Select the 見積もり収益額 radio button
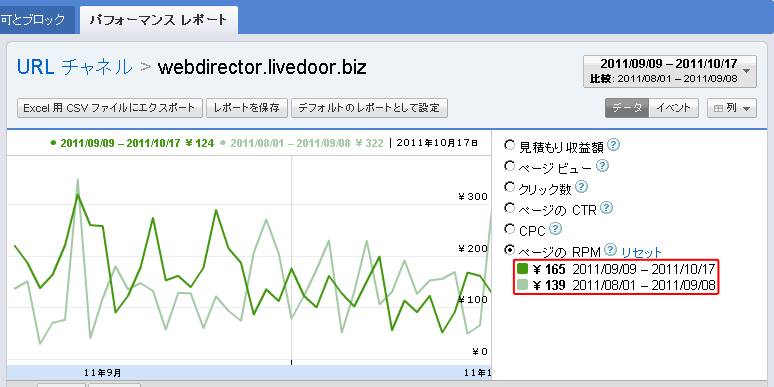Image resolution: width=774 pixels, height=387 pixels. (509, 145)
